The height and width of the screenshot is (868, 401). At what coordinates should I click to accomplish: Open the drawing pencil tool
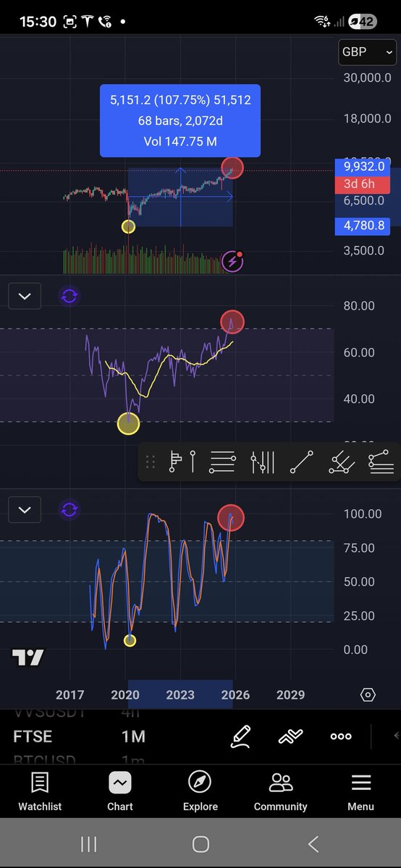pyautogui.click(x=241, y=736)
